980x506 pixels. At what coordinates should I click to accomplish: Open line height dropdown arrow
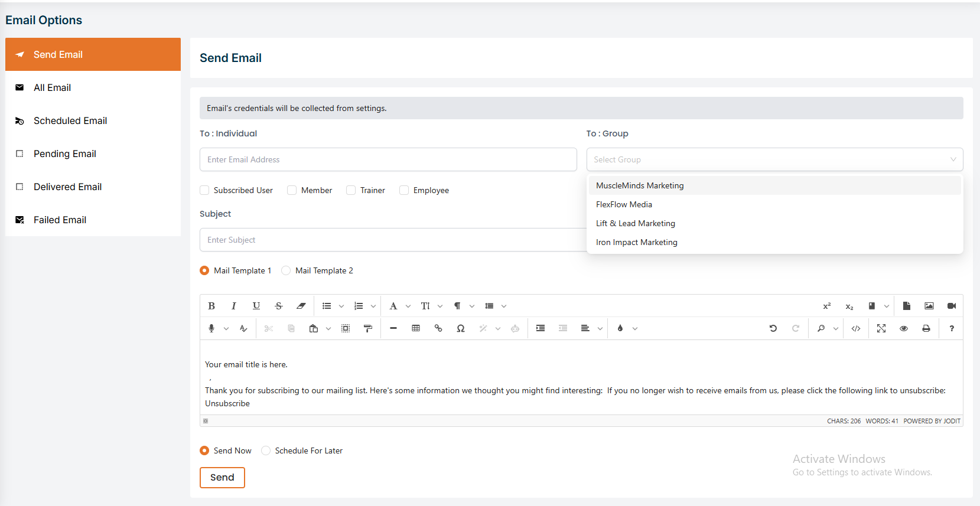(x=504, y=306)
